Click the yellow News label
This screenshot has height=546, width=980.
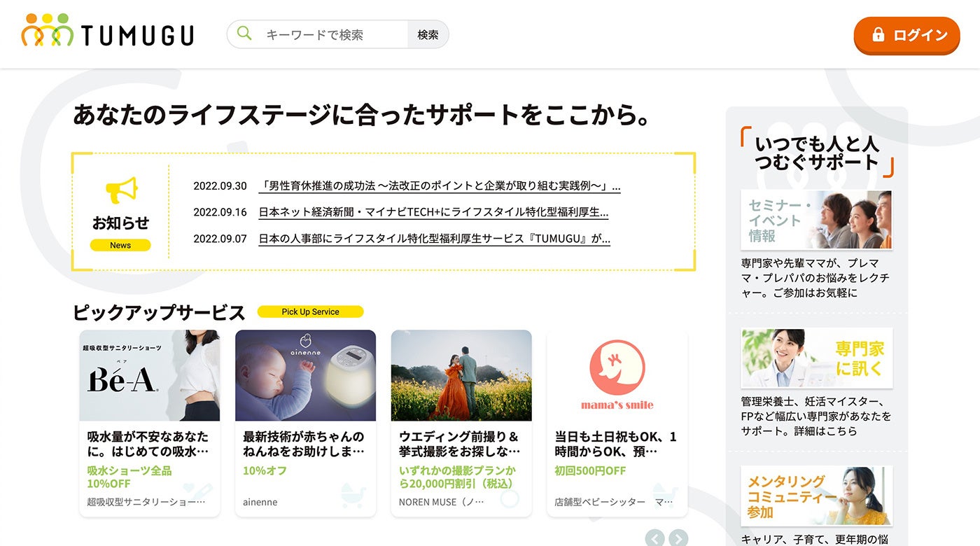[120, 245]
